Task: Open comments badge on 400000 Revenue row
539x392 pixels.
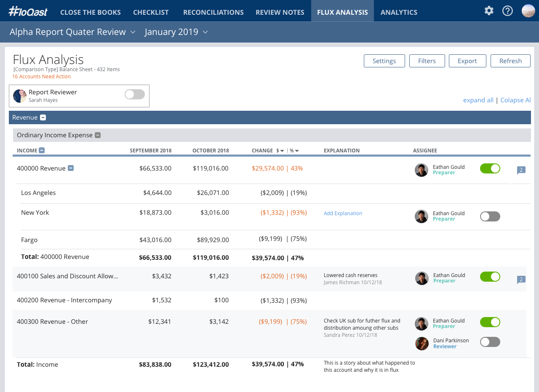Action: [521, 170]
